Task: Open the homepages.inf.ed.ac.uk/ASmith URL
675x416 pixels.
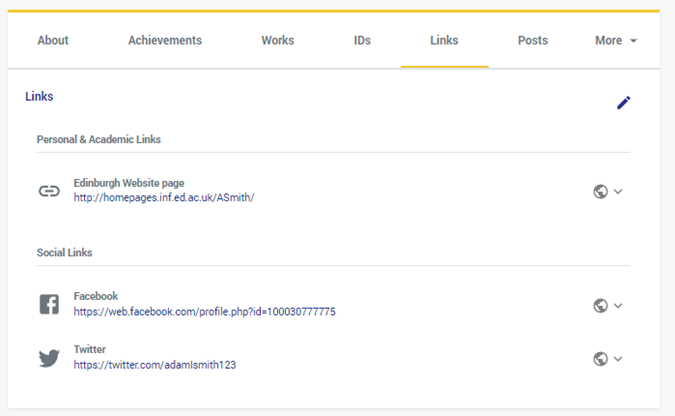Action: [x=164, y=198]
